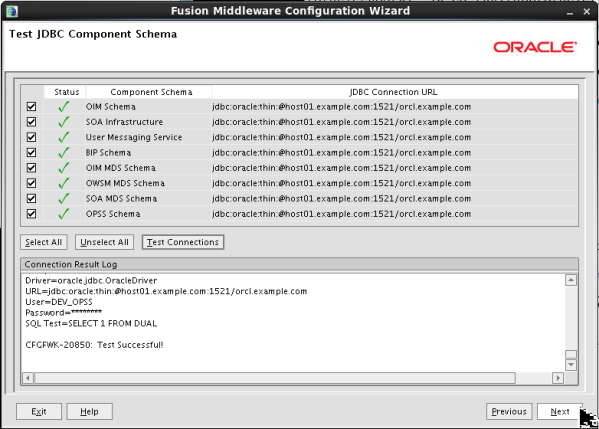Click the Oracle logo
Viewport: 599px width, 429px height.
[535, 47]
